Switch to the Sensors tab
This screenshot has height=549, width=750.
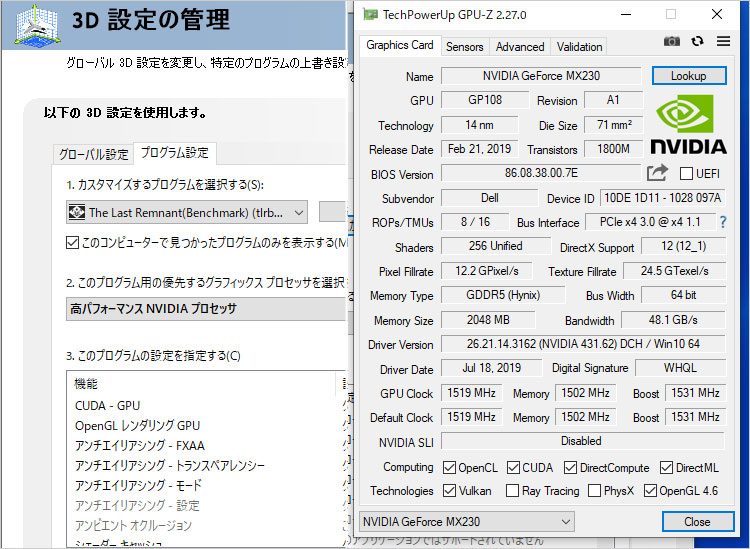tap(464, 47)
